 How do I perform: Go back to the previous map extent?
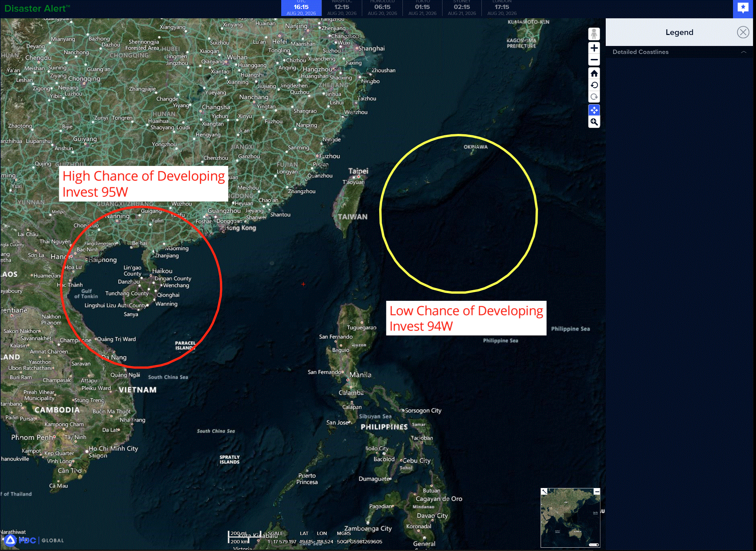point(594,85)
